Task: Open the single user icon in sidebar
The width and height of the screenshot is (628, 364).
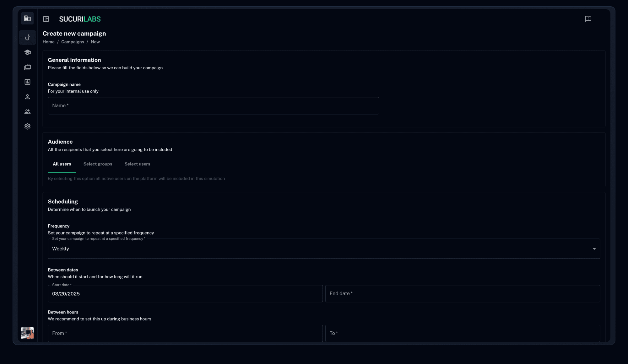Action: (x=27, y=97)
